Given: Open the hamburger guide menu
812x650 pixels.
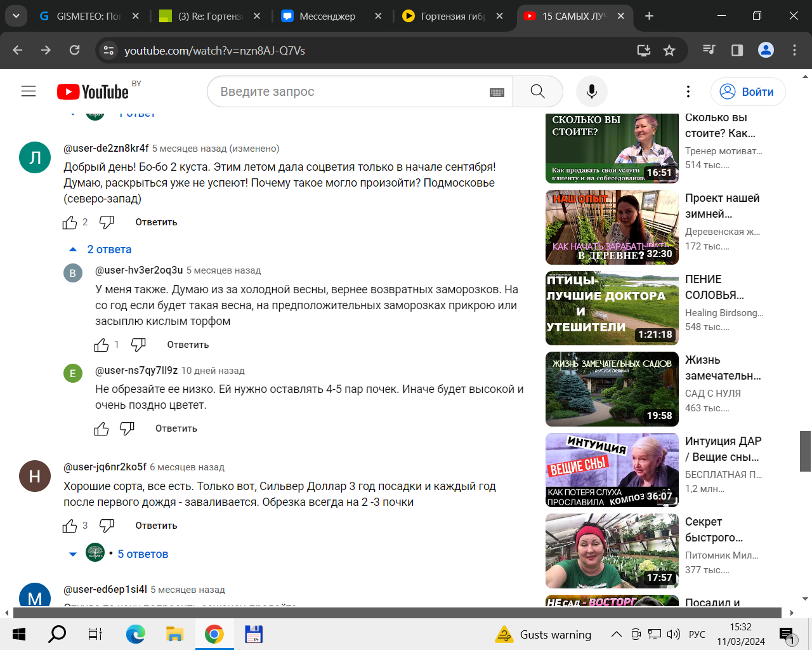Looking at the screenshot, I should 29,91.
